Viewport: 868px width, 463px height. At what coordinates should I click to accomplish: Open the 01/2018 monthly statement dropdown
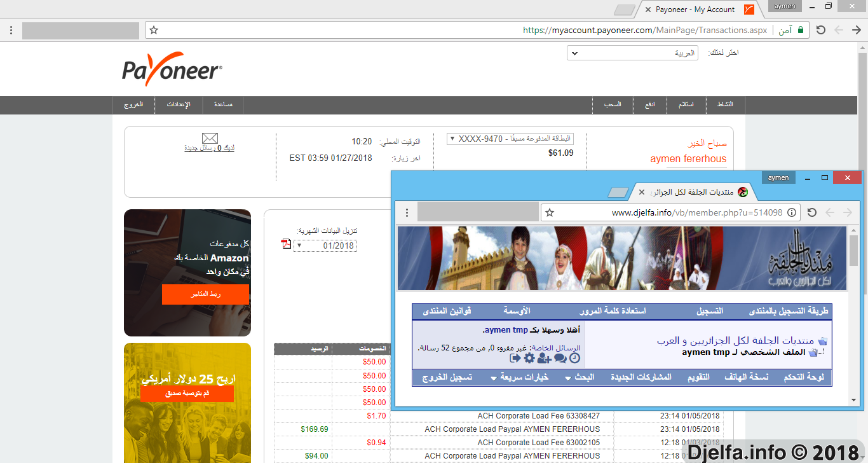pyautogui.click(x=325, y=245)
